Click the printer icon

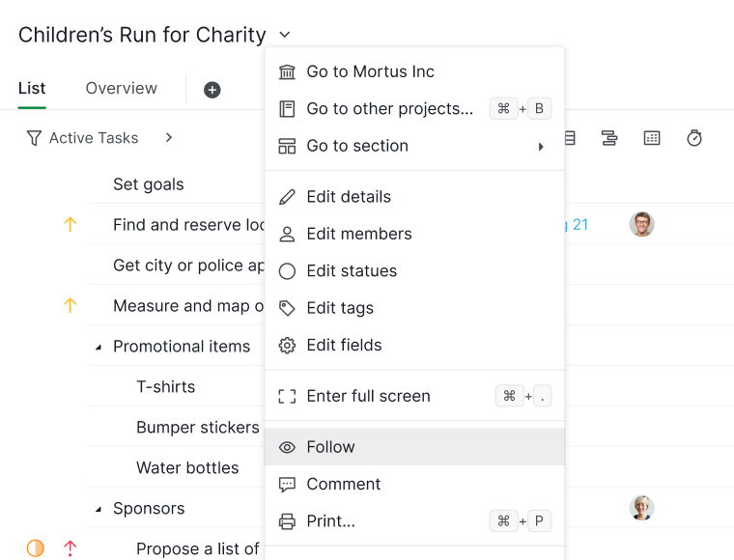tap(287, 521)
